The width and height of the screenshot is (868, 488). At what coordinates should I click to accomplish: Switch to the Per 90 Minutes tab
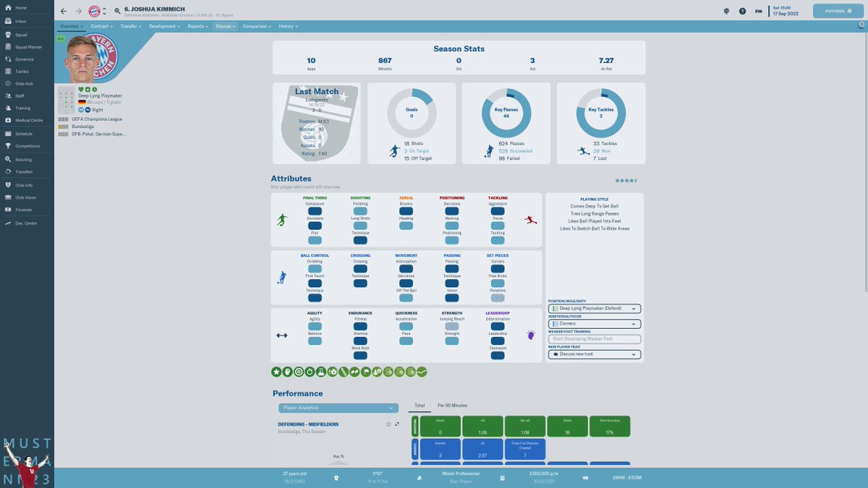pyautogui.click(x=453, y=406)
